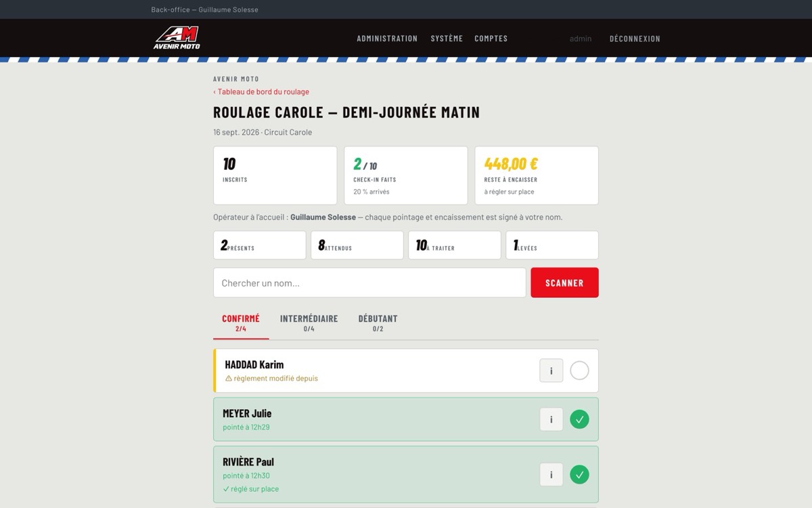The image size is (812, 508).
Task: Click the name HADDAD Karim
Action: (x=254, y=364)
